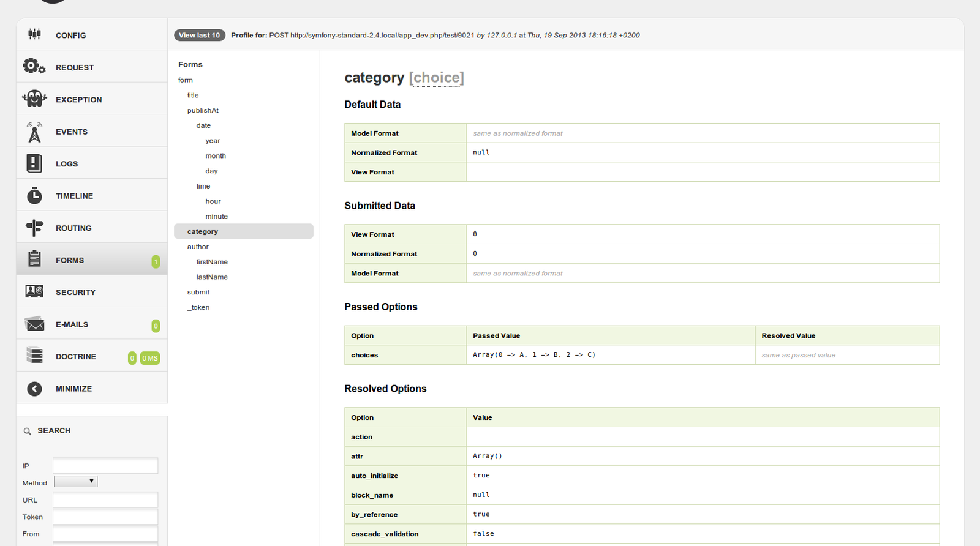Click the View last 10 button
The image size is (980, 546).
click(200, 35)
